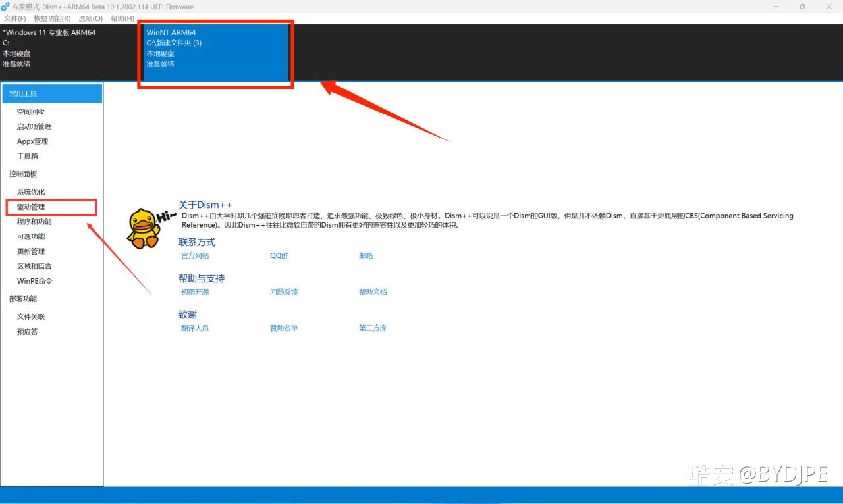Image resolution: width=843 pixels, height=504 pixels.
Task: Select 更新管理 in the sidebar
Action: (31, 251)
